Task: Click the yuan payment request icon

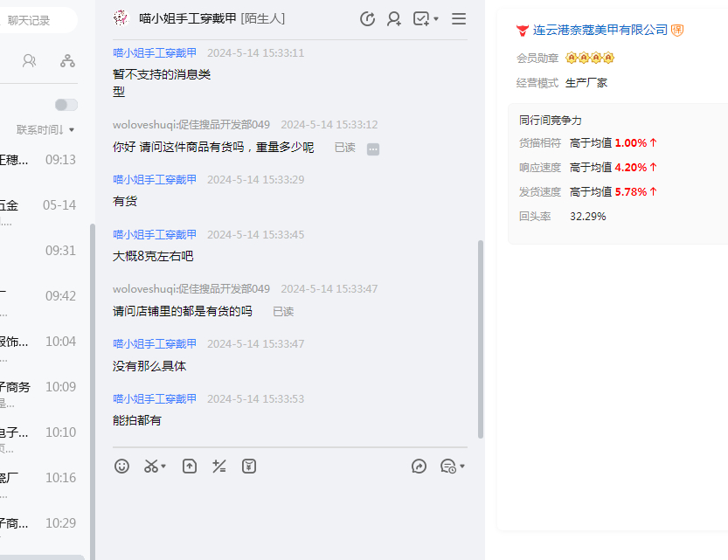Action: pos(249,467)
